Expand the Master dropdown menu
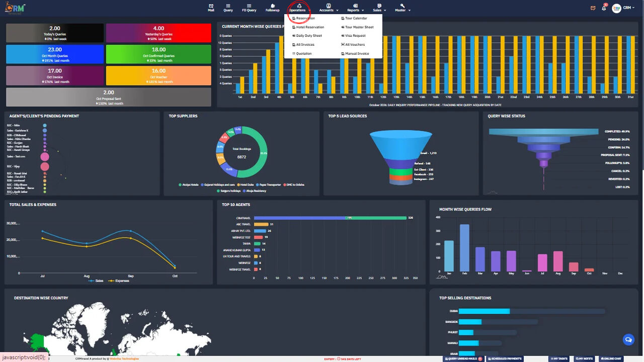 pyautogui.click(x=402, y=8)
